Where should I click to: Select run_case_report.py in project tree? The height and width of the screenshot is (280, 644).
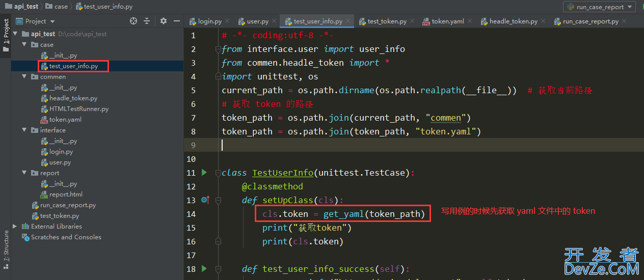tap(68, 205)
